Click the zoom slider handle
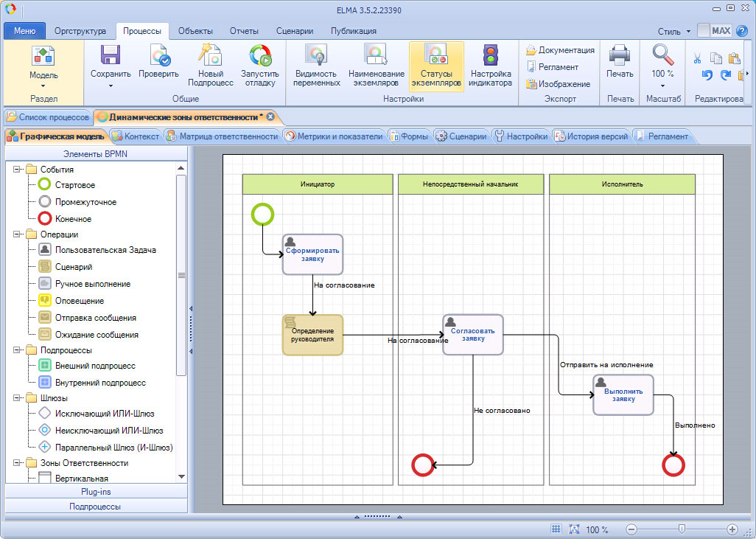The height and width of the screenshot is (539, 756). (682, 529)
